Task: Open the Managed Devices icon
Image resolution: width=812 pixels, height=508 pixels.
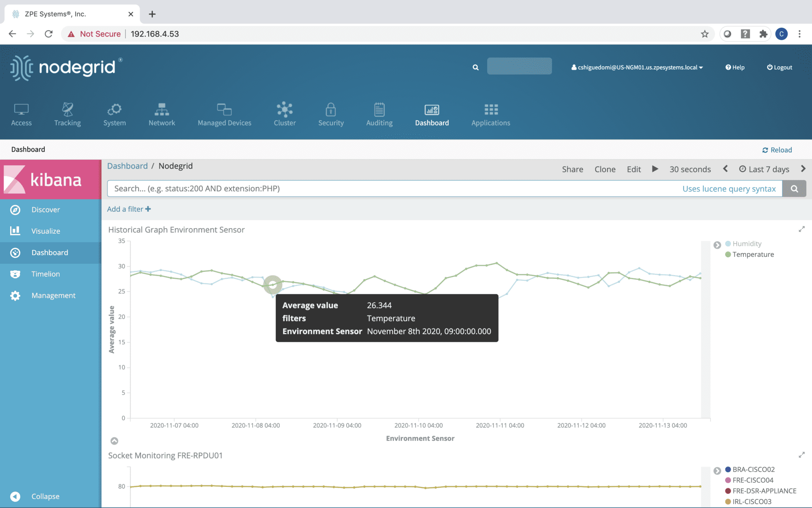Action: coord(224,109)
